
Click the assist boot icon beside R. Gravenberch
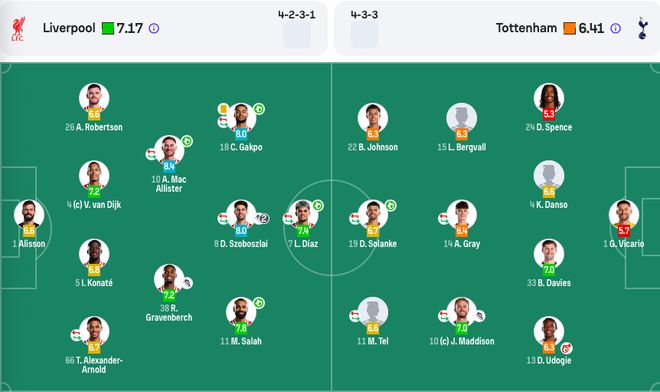[x=187, y=283]
